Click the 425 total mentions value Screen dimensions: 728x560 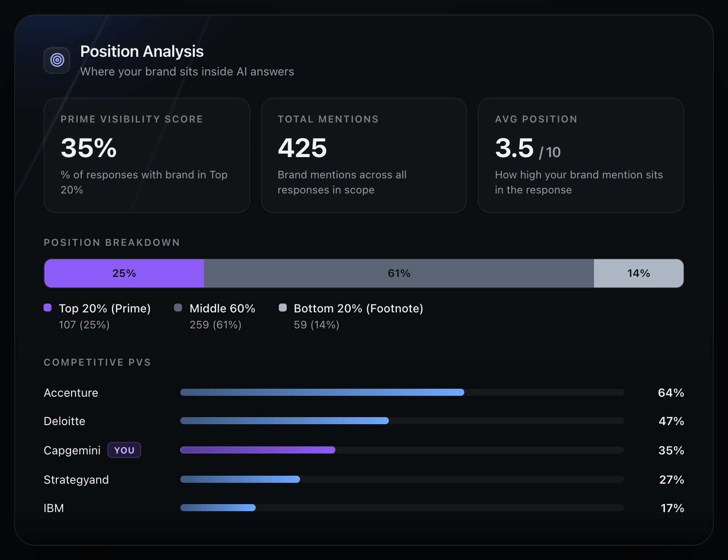coord(302,148)
